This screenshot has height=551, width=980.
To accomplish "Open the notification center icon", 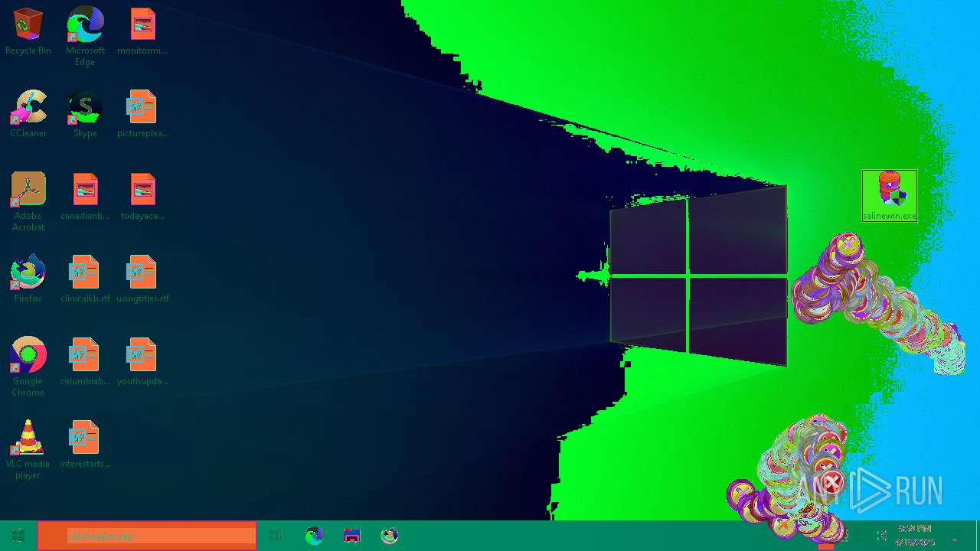I will click(x=955, y=536).
